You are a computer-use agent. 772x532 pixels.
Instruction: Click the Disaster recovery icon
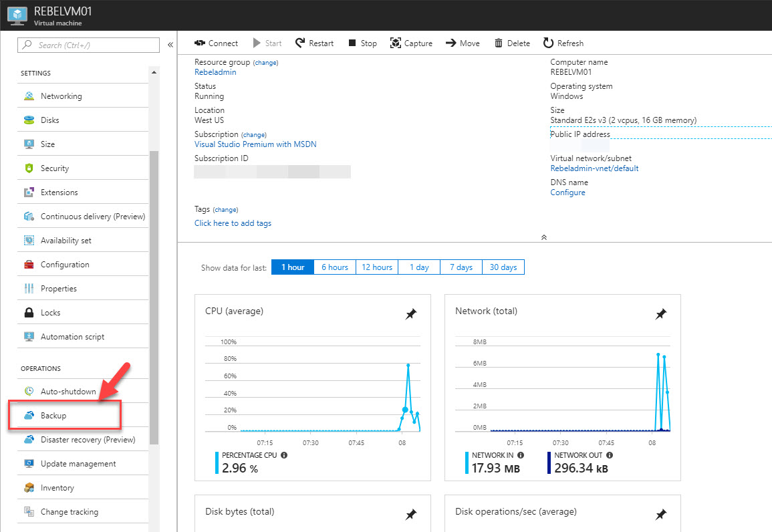29,440
